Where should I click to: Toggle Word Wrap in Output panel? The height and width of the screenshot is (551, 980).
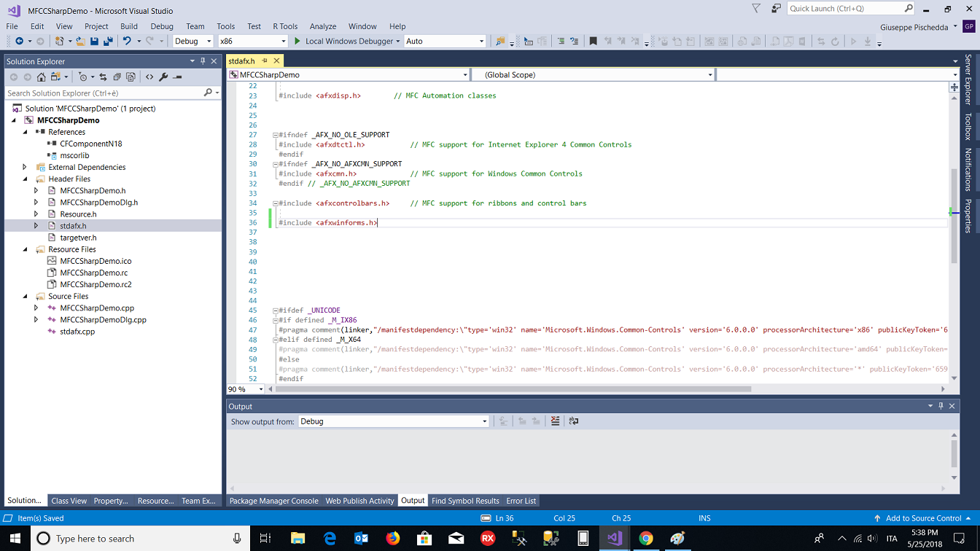click(x=574, y=421)
